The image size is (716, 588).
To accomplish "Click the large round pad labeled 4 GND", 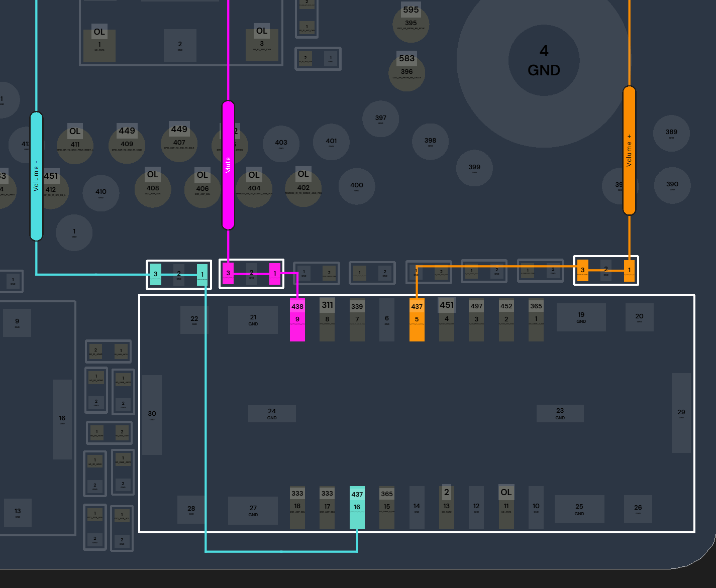I will point(544,59).
